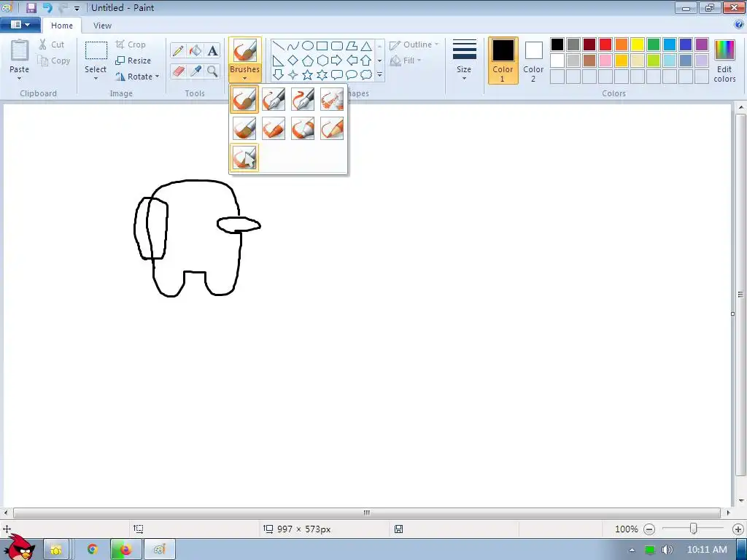The height and width of the screenshot is (560, 747).
Task: Pick the yellow color swatch
Action: (x=638, y=44)
